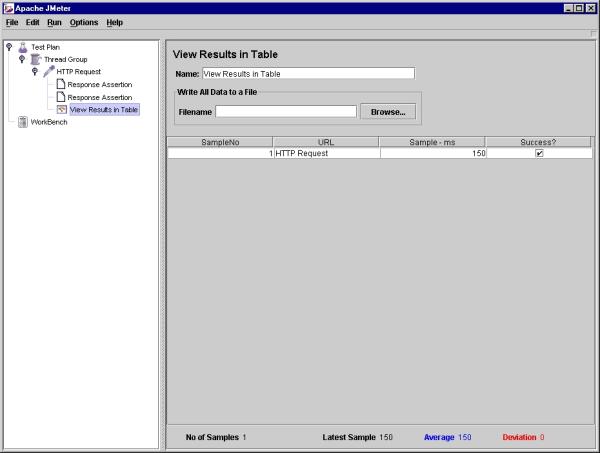Open the Help menu
600x453 pixels.
tap(114, 23)
